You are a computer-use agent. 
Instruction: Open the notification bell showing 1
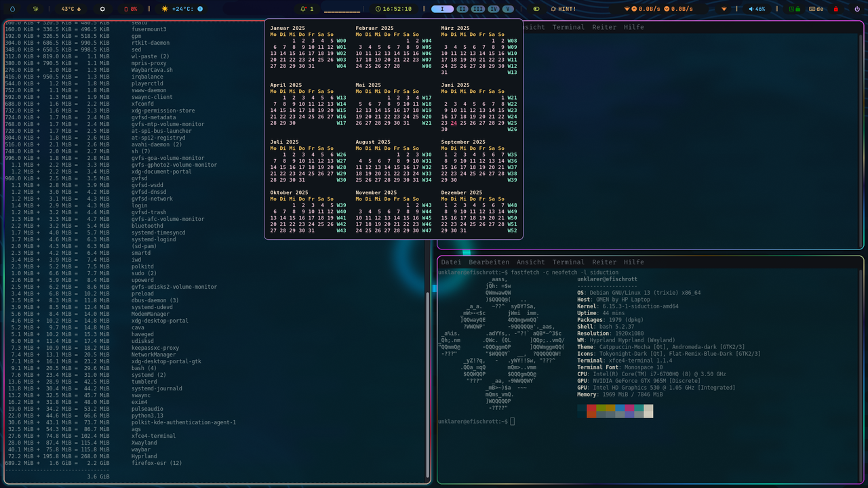click(307, 9)
